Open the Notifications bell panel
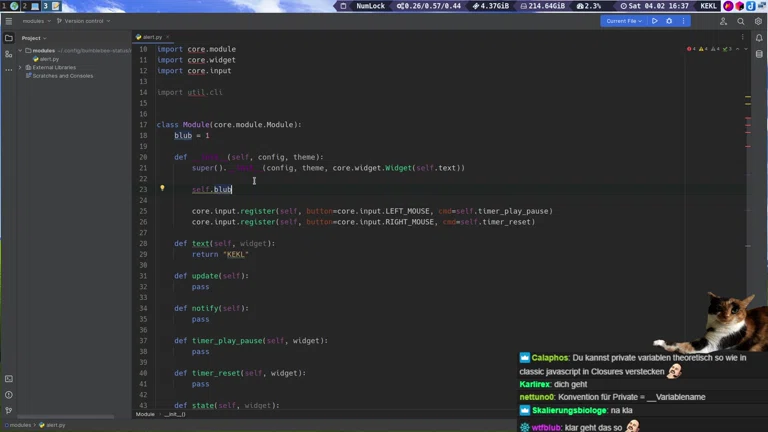Viewport: 768px width, 432px height. [759, 38]
